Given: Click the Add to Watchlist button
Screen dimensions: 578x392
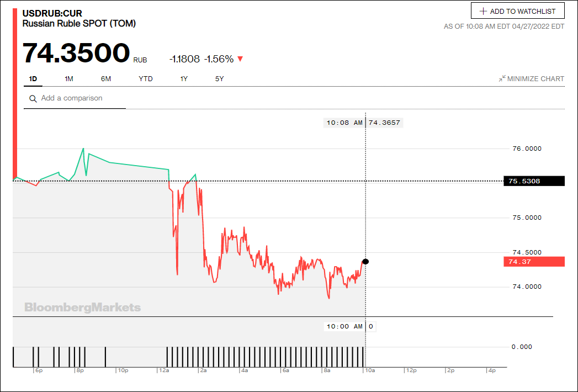Looking at the screenshot, I should (517, 11).
